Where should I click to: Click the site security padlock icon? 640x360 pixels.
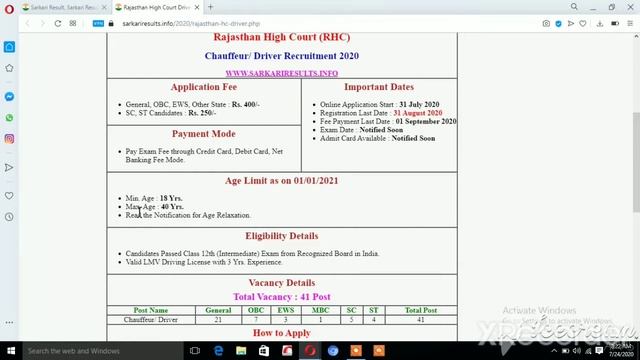pos(111,24)
